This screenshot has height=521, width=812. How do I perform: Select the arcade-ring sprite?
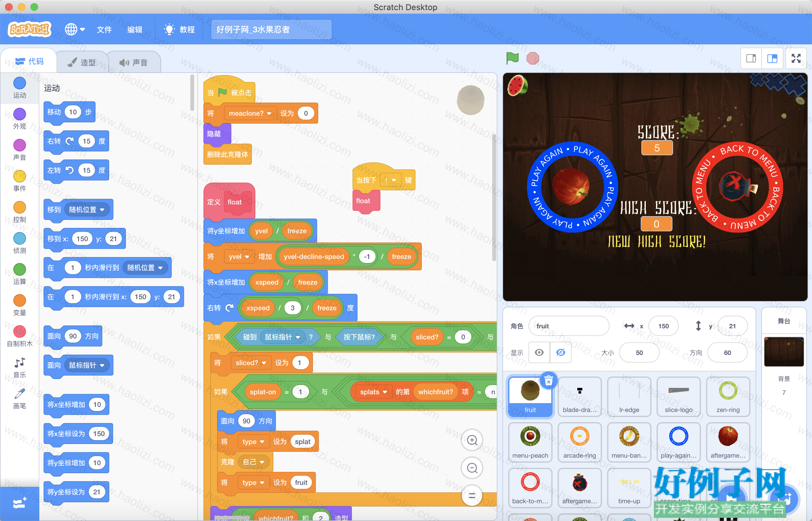pyautogui.click(x=580, y=442)
